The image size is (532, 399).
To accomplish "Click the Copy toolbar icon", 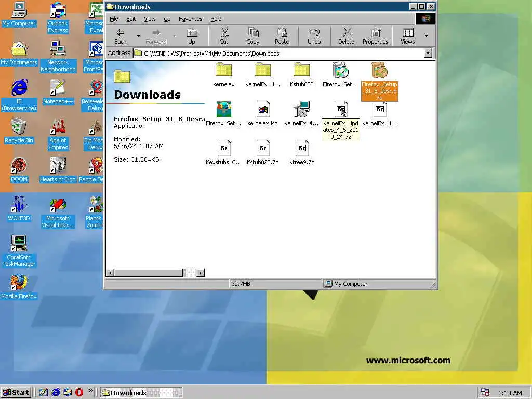I will (x=253, y=36).
